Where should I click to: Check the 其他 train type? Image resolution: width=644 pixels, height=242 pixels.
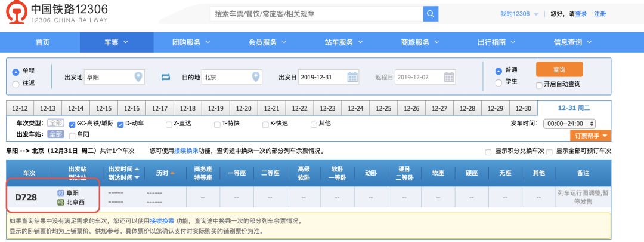click(x=314, y=125)
